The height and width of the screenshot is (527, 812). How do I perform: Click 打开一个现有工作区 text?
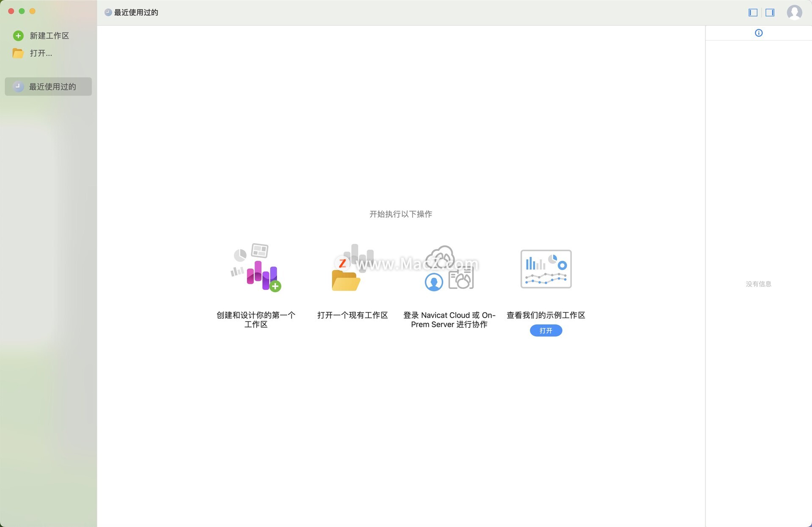(352, 315)
